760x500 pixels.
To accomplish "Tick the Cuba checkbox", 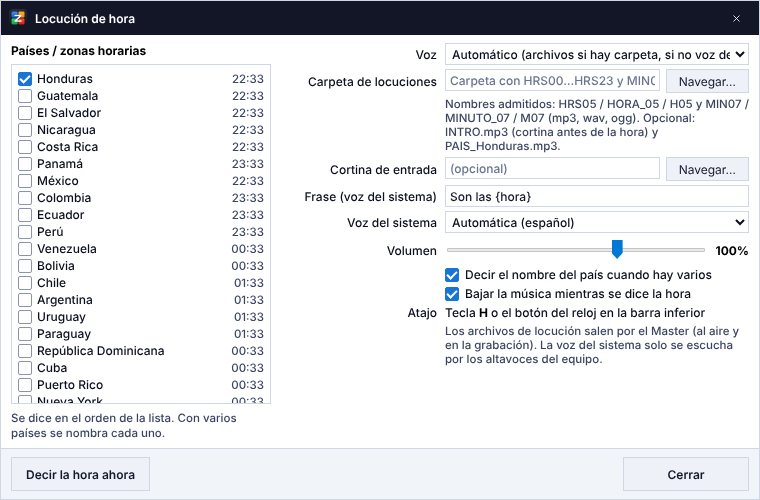I will 25,368.
